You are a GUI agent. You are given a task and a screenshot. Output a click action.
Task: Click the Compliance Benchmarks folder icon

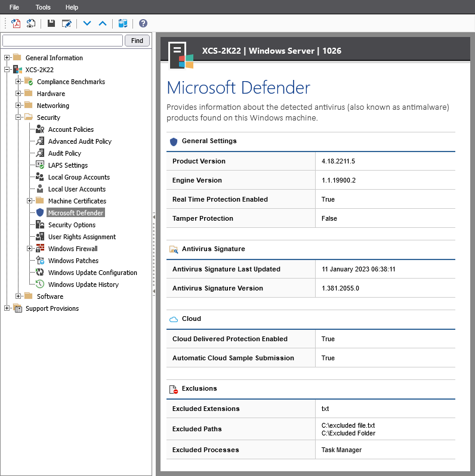click(x=29, y=81)
